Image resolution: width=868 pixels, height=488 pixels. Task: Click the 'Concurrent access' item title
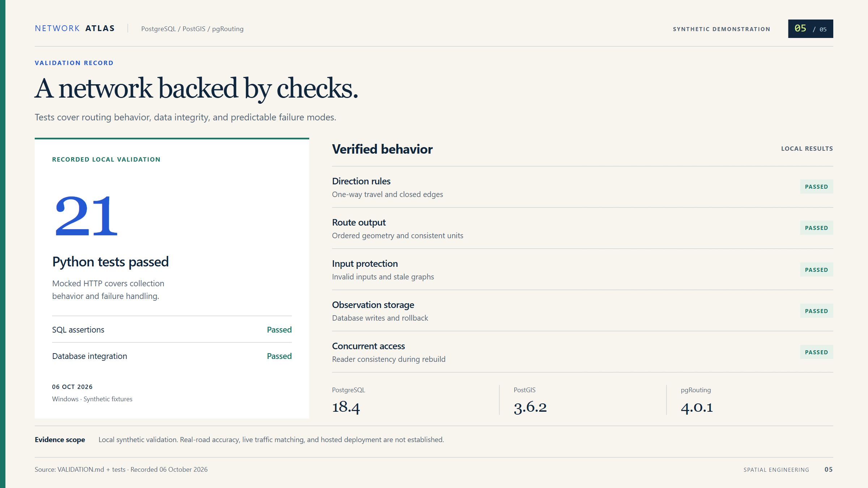pyautogui.click(x=369, y=346)
